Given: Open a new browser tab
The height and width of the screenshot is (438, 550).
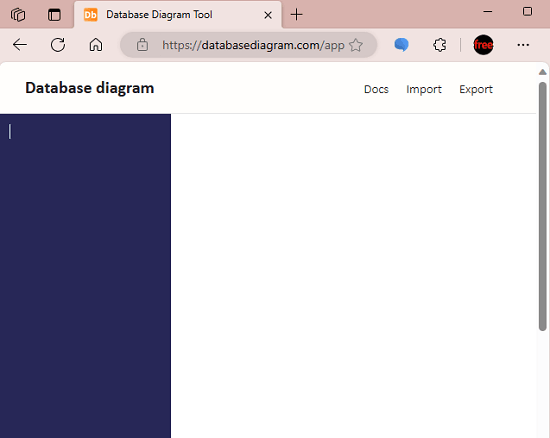Looking at the screenshot, I should click(296, 15).
